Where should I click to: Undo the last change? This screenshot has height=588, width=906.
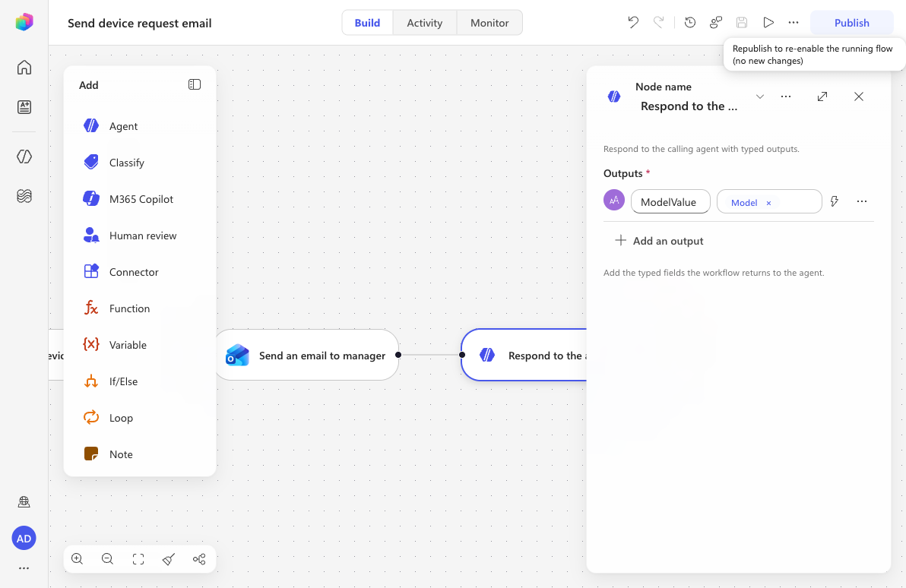(633, 23)
